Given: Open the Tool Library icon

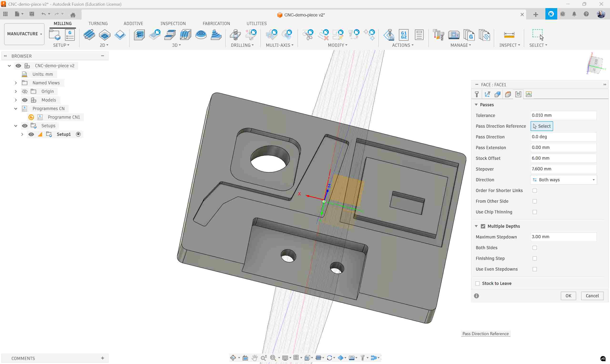Looking at the screenshot, I should pos(438,35).
